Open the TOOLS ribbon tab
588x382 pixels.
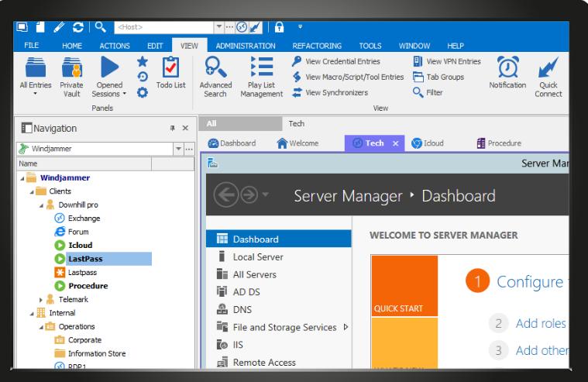(370, 46)
